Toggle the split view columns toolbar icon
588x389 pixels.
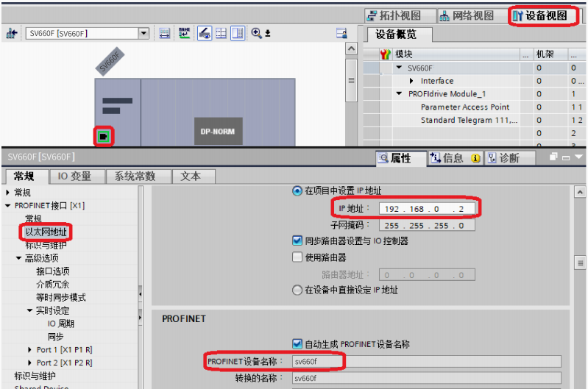(238, 33)
